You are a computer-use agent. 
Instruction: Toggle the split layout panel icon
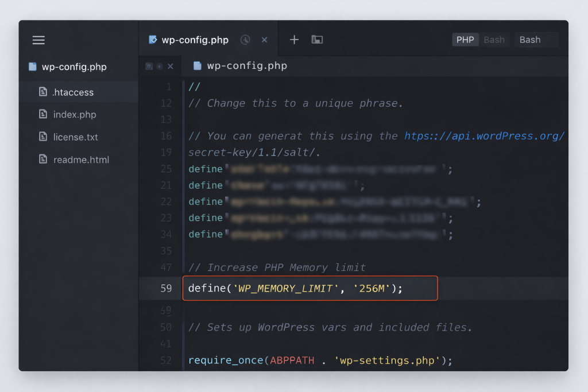click(x=317, y=40)
